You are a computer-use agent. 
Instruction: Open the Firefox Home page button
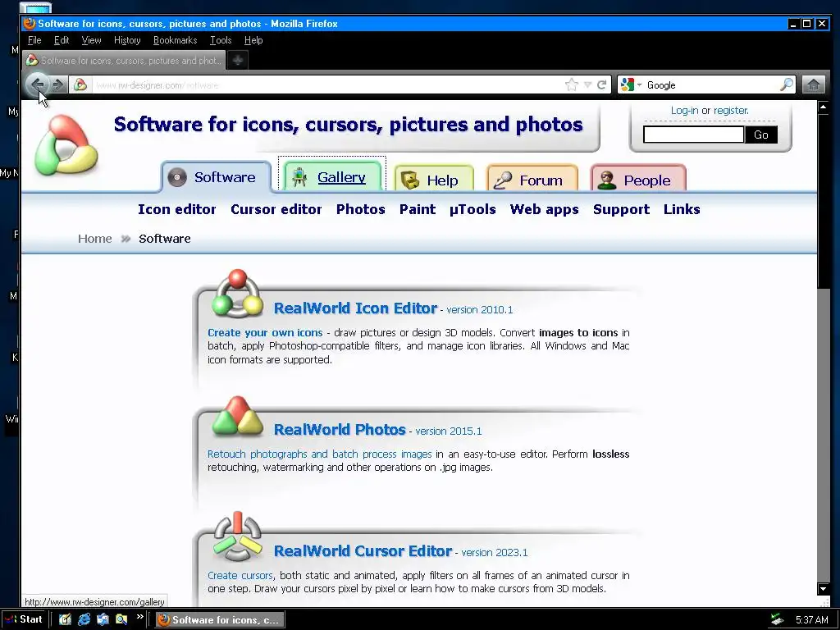[813, 84]
